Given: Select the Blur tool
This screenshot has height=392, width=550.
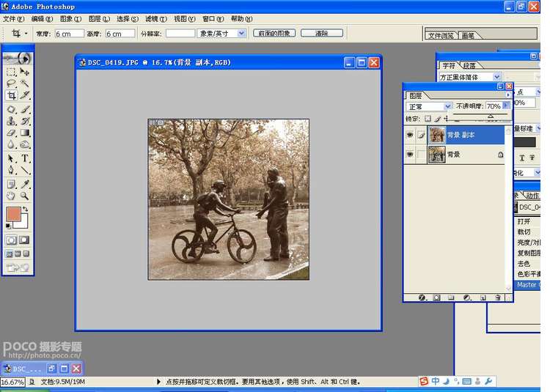Looking at the screenshot, I should (11, 144).
